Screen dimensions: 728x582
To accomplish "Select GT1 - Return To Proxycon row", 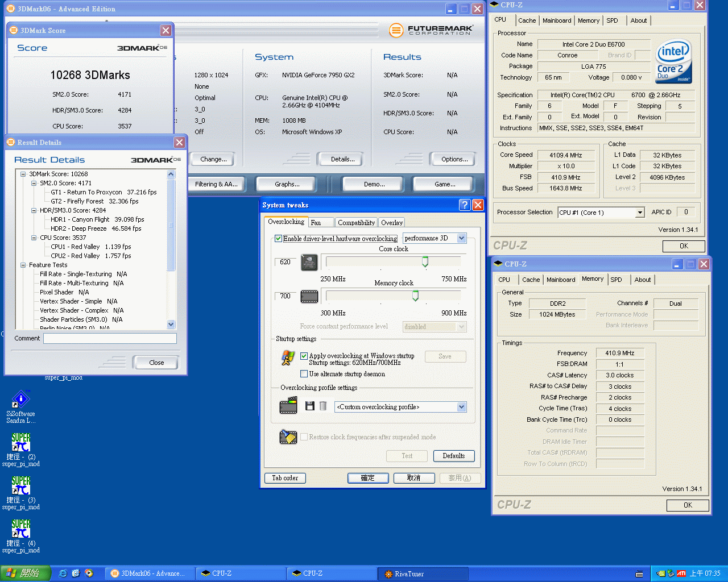I will coord(104,192).
